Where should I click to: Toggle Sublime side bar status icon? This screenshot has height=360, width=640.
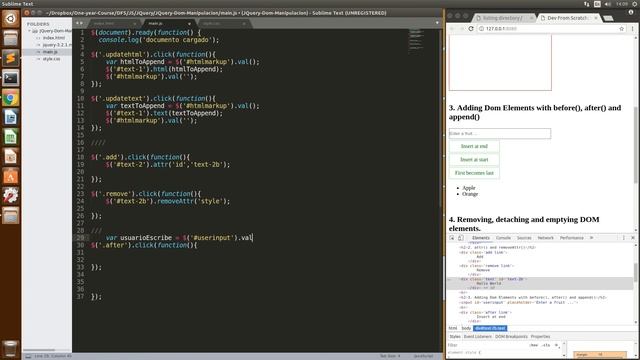(x=28, y=356)
